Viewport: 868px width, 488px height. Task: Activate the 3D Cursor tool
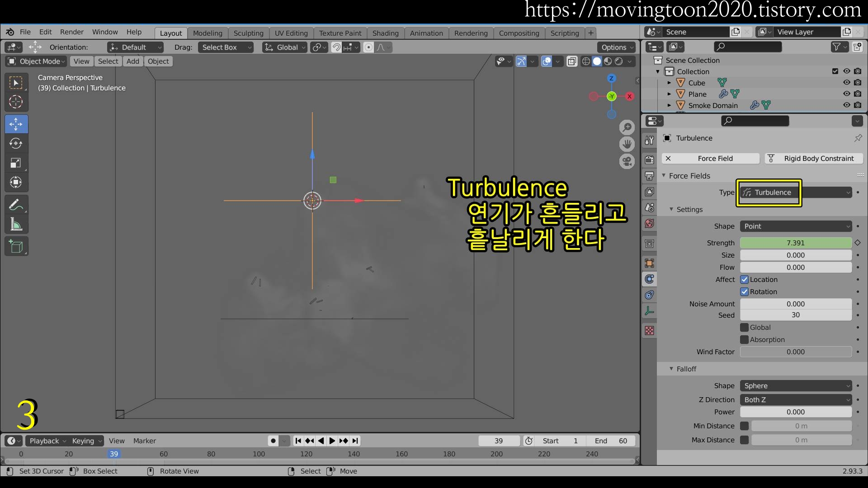click(16, 102)
